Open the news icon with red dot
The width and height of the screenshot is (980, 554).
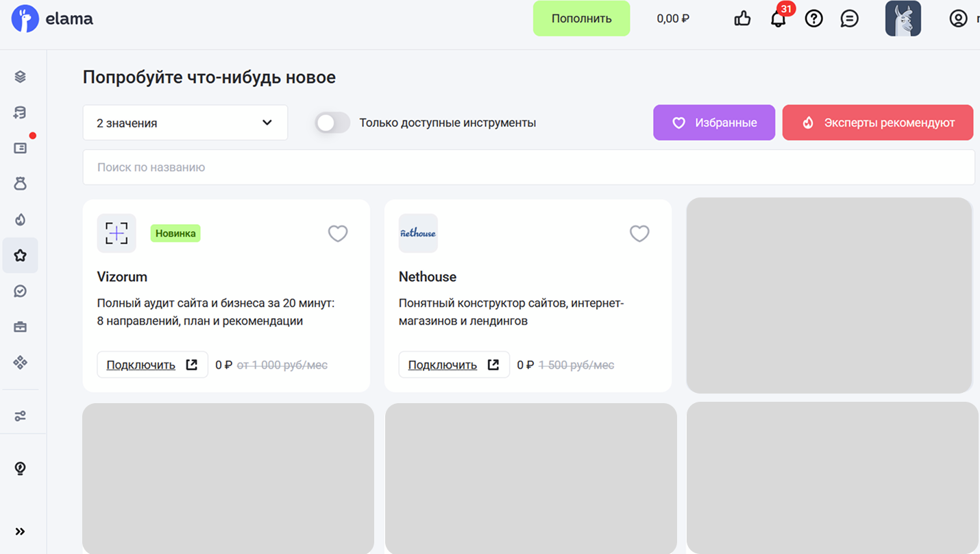coord(21,148)
